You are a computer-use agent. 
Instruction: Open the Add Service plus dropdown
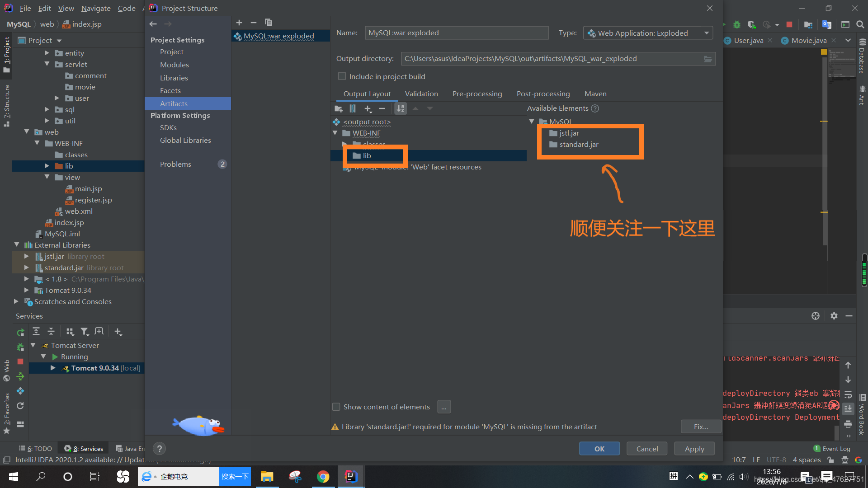118,332
